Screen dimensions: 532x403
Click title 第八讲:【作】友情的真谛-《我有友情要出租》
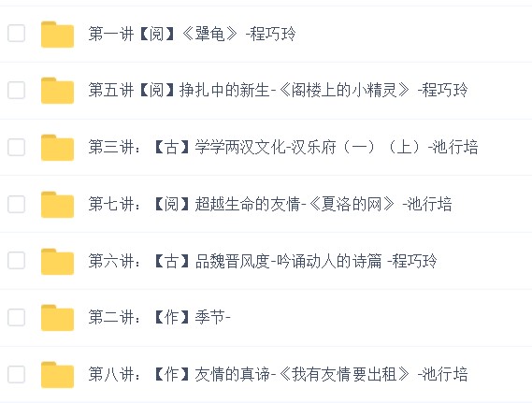coord(278,375)
